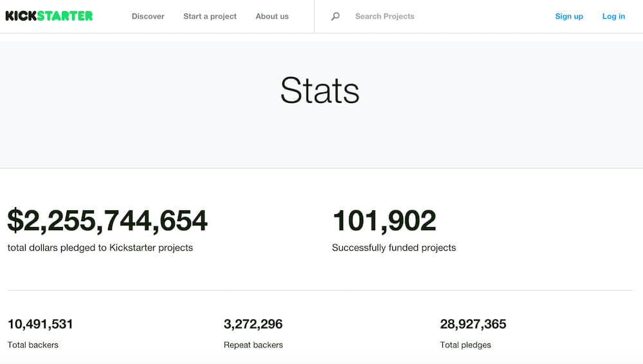Screen dimensions: 643x364
Task: Select the 28,927,365 value
Action: (x=473, y=324)
